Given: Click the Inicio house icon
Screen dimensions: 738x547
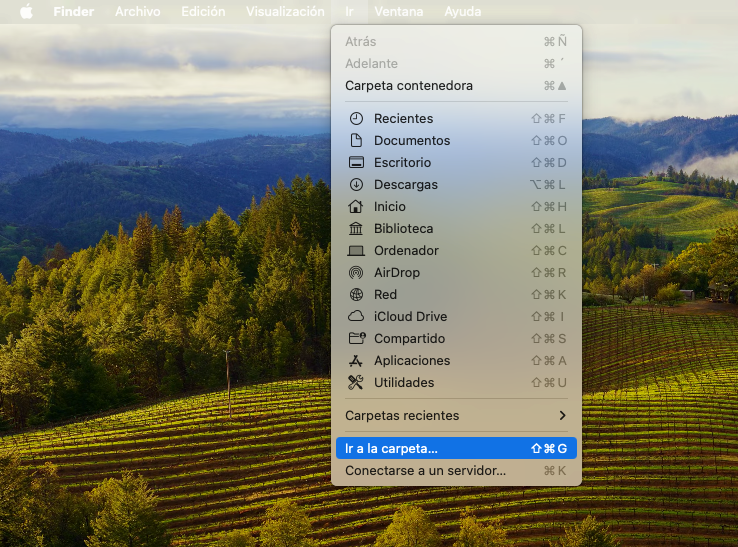Looking at the screenshot, I should (x=356, y=207).
